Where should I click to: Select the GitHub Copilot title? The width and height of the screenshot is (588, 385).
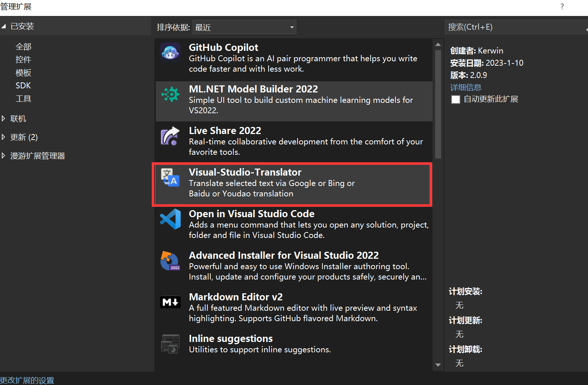223,48
